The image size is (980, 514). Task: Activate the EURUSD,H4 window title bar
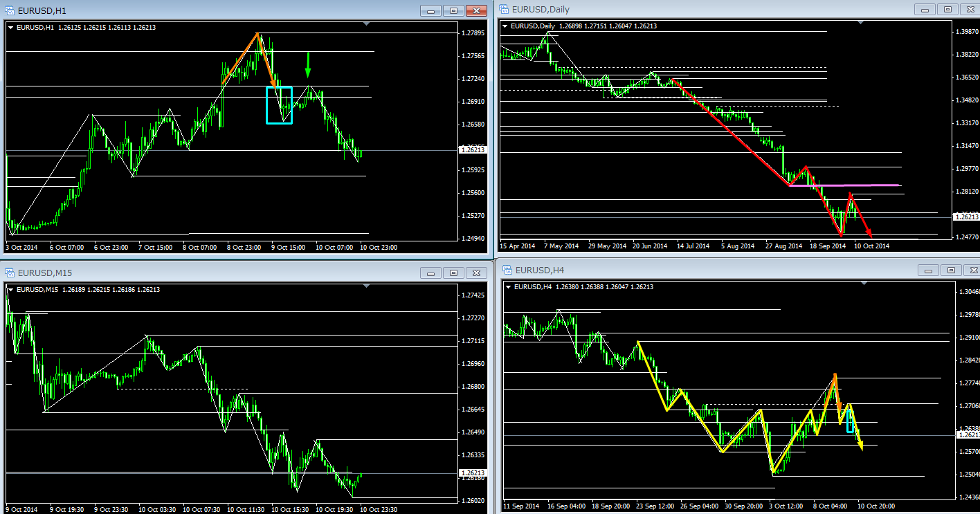692,270
